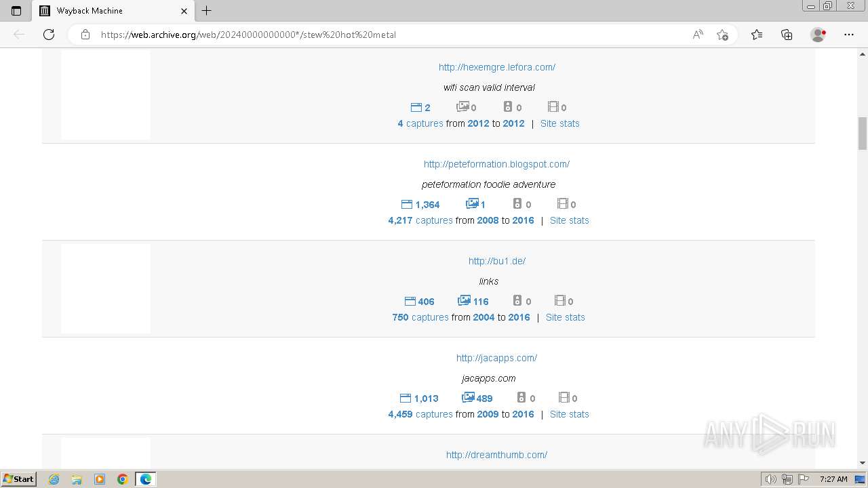Screen dimensions: 868x488
Task: Click video count icon in jacapps row
Action: tap(564, 397)
